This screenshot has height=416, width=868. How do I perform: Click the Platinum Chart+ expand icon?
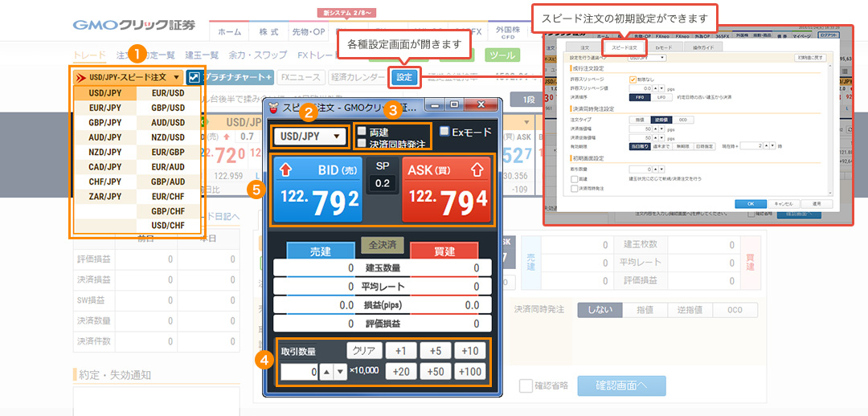click(x=194, y=77)
